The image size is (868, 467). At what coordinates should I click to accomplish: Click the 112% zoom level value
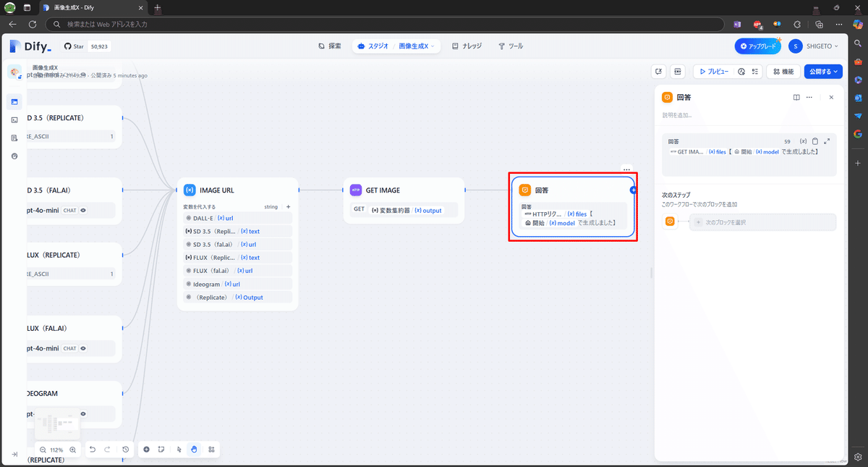(57, 450)
